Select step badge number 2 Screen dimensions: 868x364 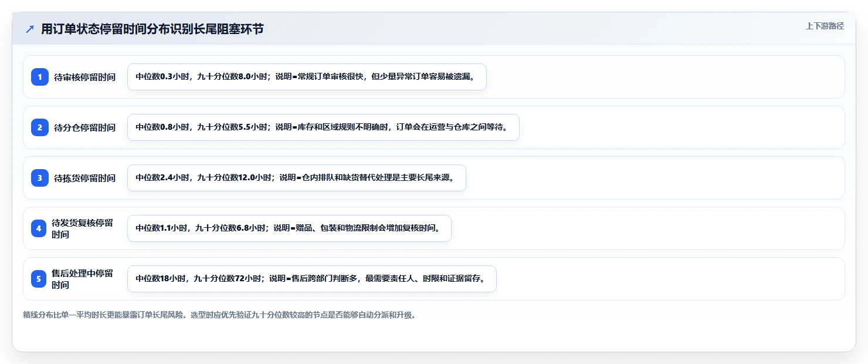40,127
